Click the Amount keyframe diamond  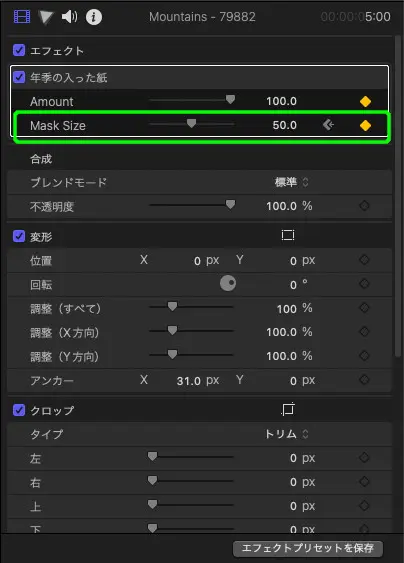pyautogui.click(x=365, y=102)
